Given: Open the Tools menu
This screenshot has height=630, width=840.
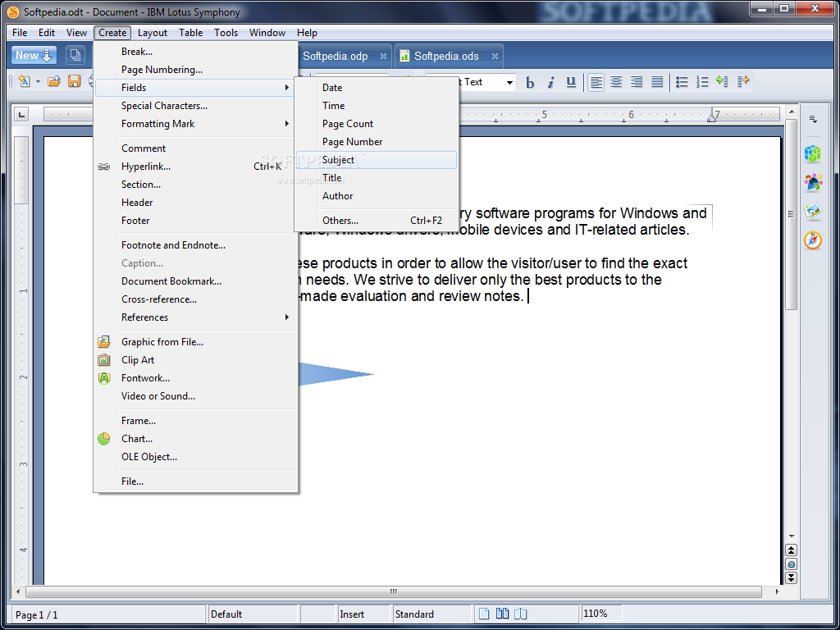Looking at the screenshot, I should click(226, 33).
